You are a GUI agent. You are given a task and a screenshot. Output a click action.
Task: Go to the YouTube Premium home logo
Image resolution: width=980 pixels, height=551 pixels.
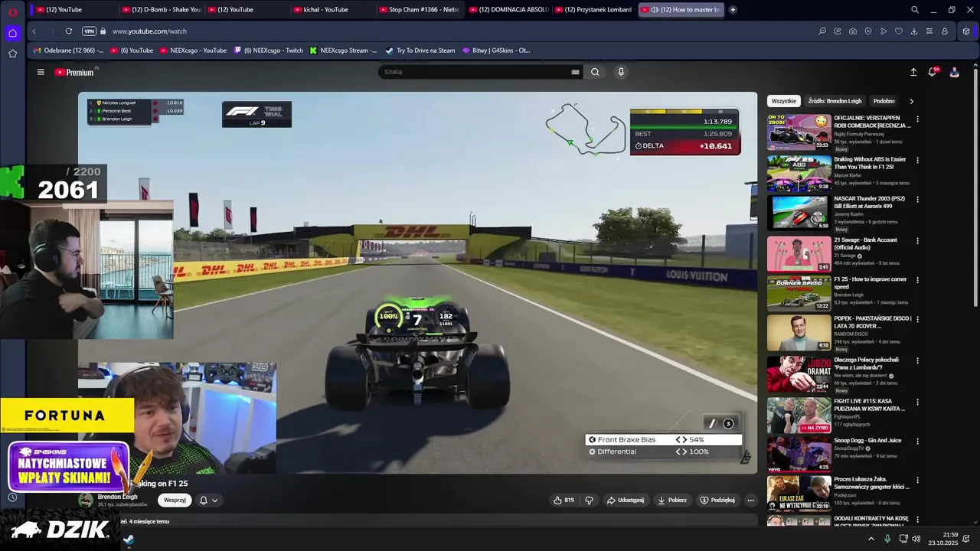click(74, 72)
